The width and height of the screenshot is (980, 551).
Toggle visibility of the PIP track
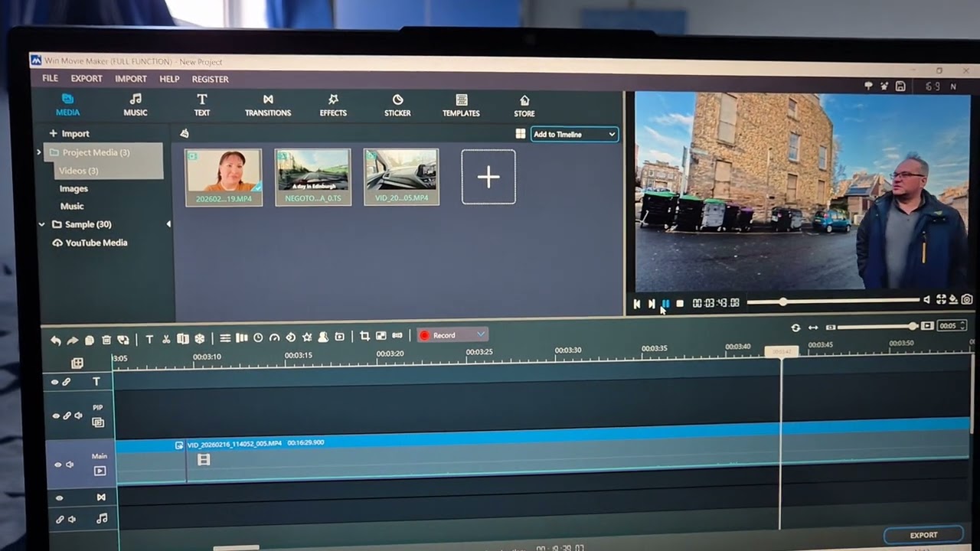[x=55, y=416]
